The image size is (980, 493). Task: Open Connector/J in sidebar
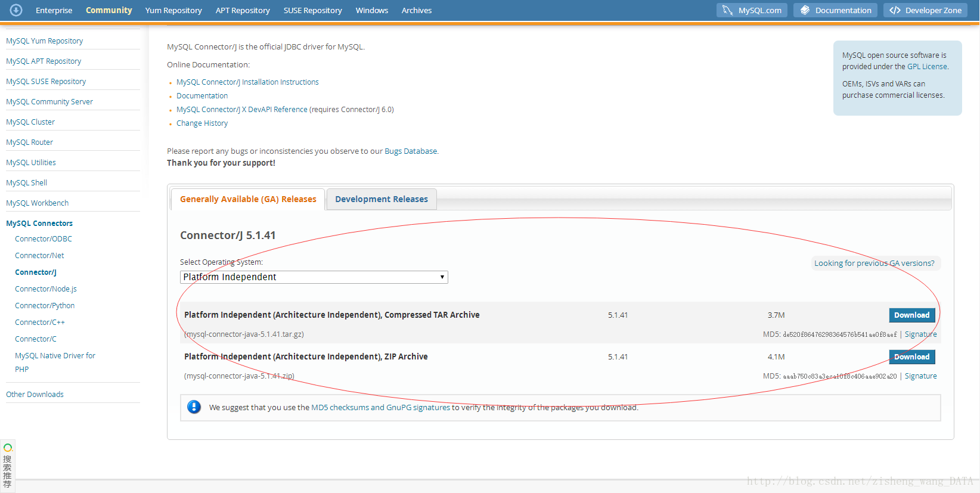[x=36, y=272]
